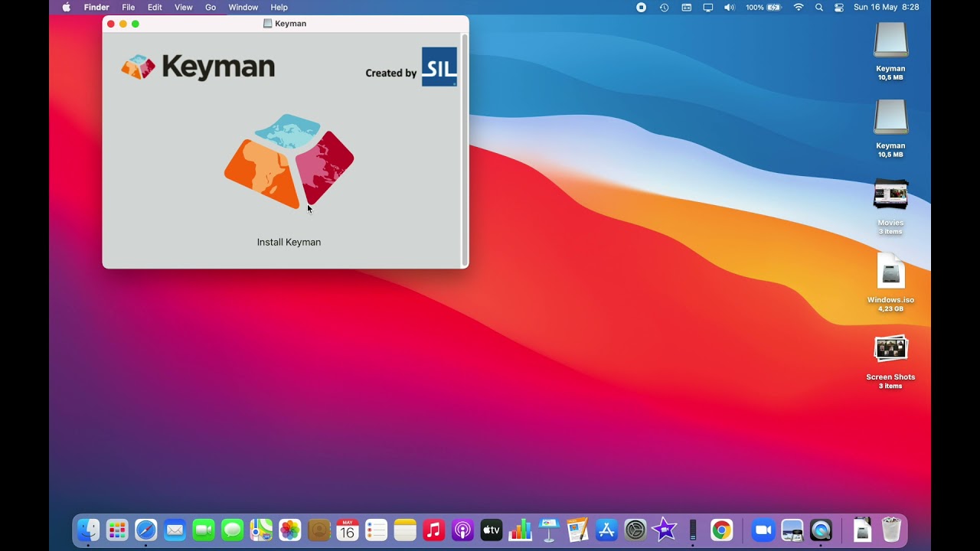The height and width of the screenshot is (551, 980).
Task: Click the 'Install Keyman' label text
Action: click(289, 242)
